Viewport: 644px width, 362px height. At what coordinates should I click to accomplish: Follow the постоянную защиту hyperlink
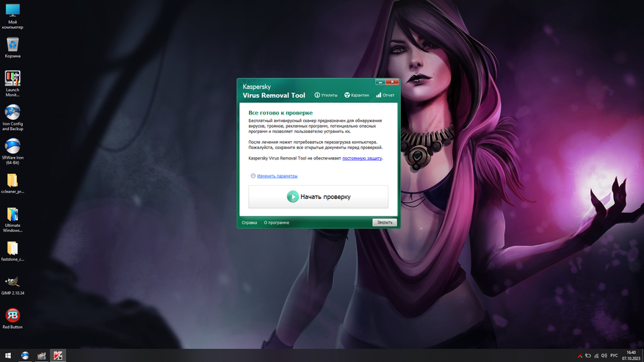(362, 158)
